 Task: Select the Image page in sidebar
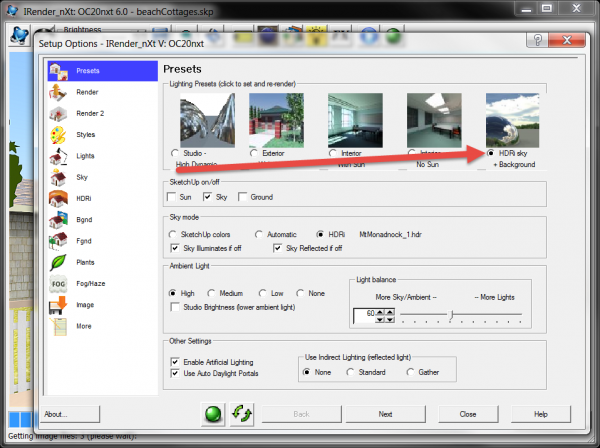click(x=85, y=304)
